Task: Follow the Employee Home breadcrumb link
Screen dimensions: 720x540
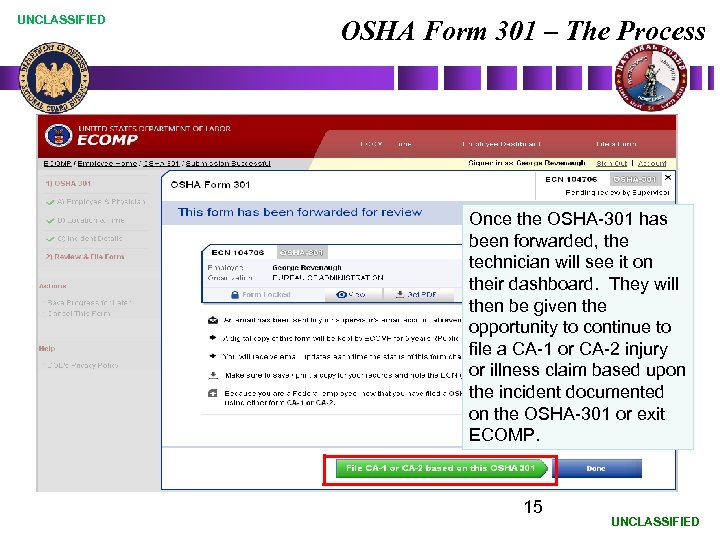Action: point(107,163)
